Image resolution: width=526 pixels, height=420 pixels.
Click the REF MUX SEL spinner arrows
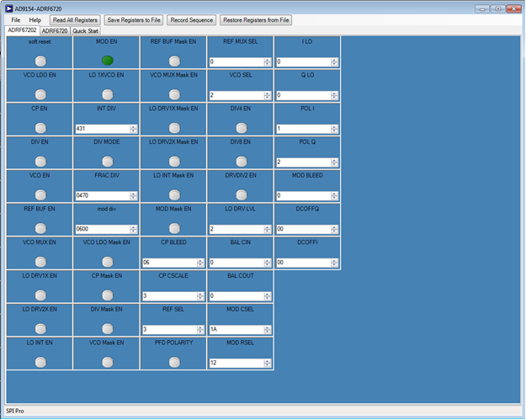pos(268,62)
